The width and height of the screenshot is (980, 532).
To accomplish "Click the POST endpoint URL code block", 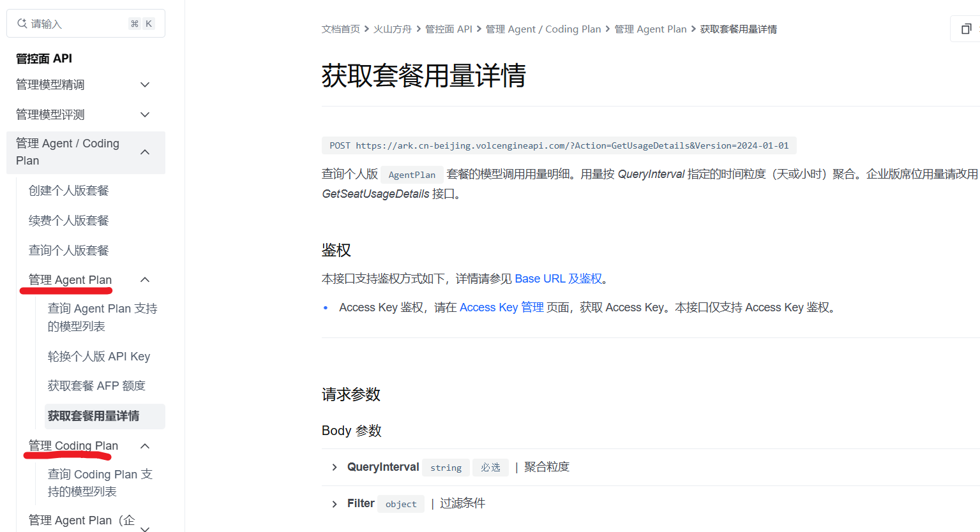I will tap(559, 145).
